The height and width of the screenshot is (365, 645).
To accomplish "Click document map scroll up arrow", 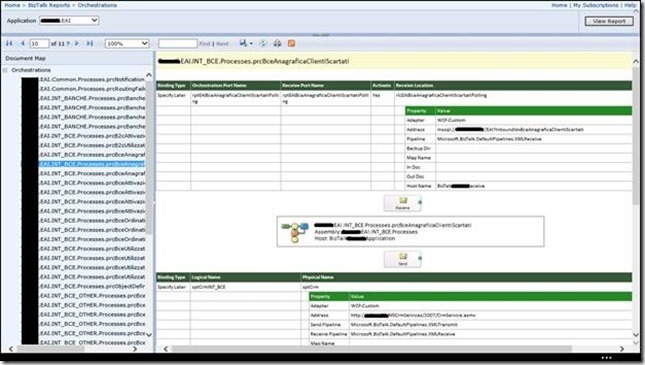I will [x=149, y=75].
